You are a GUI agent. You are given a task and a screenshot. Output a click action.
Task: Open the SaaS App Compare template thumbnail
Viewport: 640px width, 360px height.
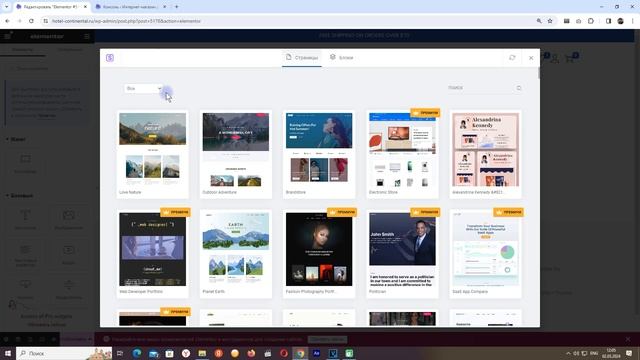[x=485, y=249]
